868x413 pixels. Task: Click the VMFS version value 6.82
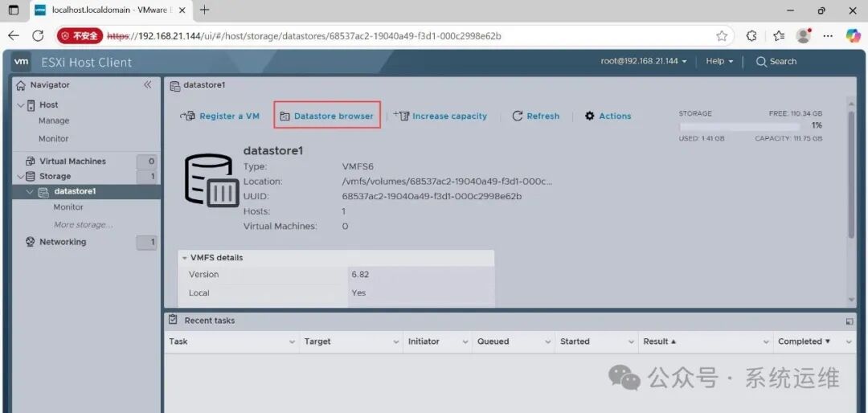tap(360, 275)
